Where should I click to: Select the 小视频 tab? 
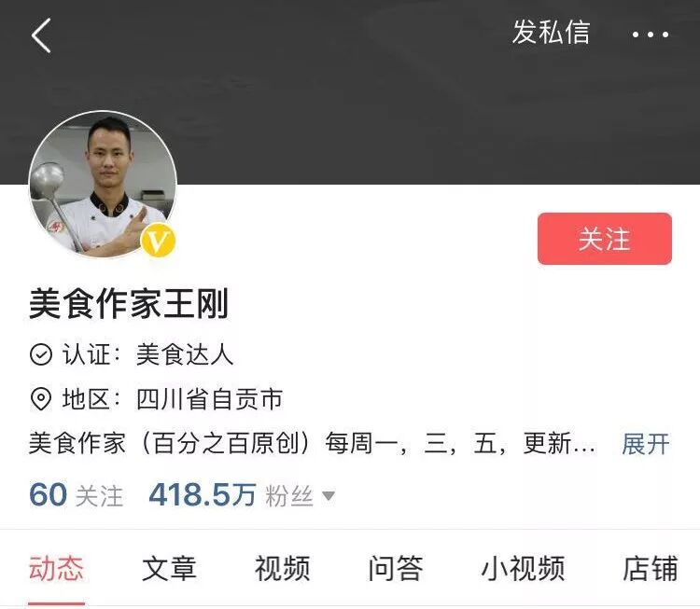pos(523,568)
